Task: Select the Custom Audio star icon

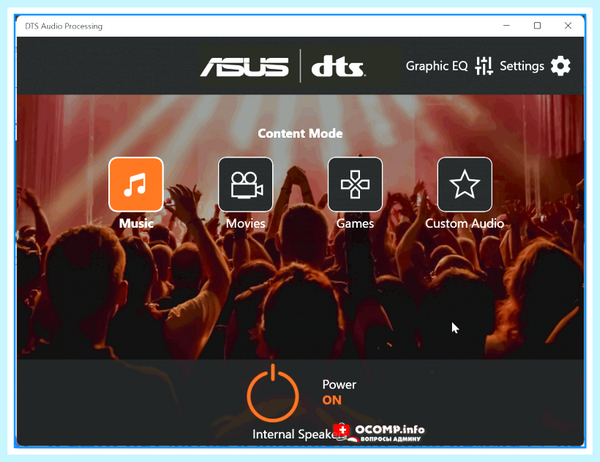Action: [465, 184]
